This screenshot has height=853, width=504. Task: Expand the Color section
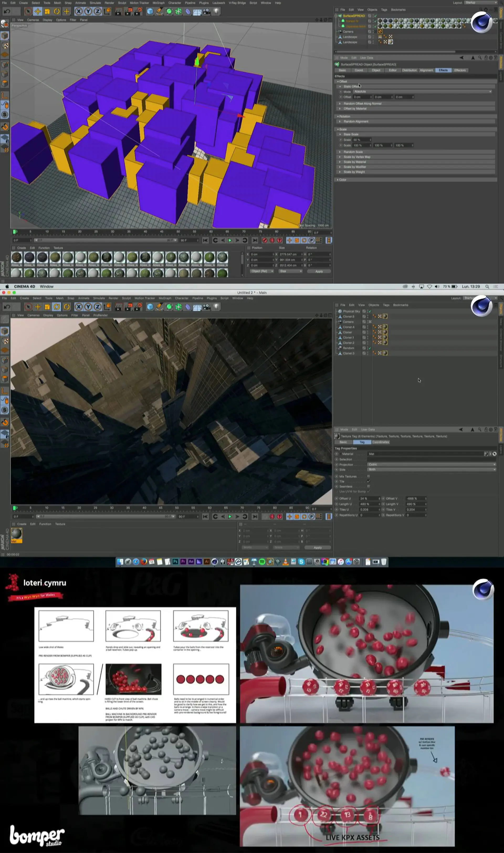pos(416,180)
